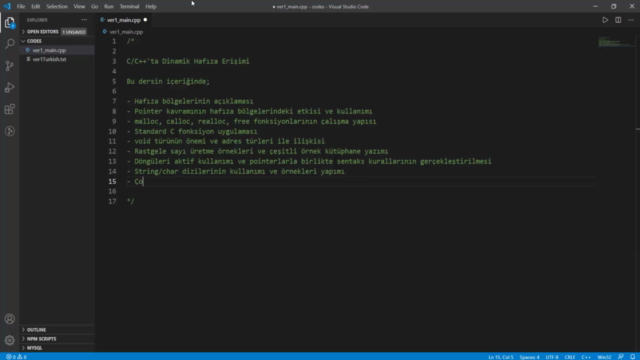Click the 'String/char dizilerinin' line
640x360 pixels.
236,171
